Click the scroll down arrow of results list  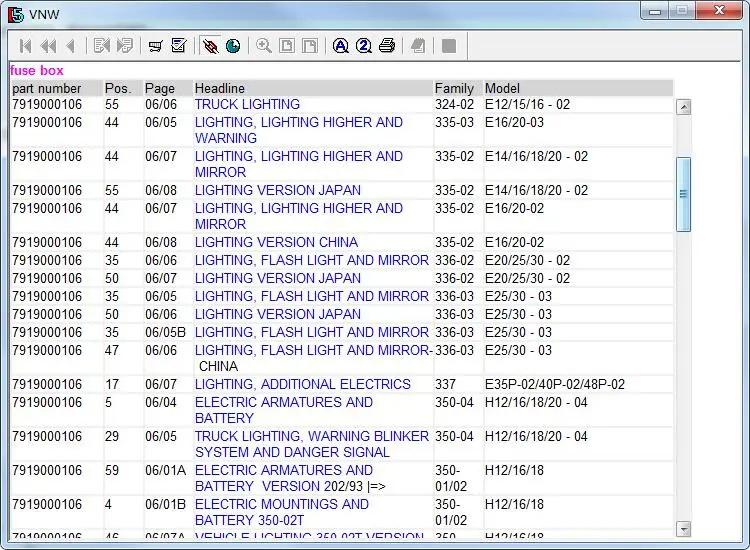click(x=684, y=529)
